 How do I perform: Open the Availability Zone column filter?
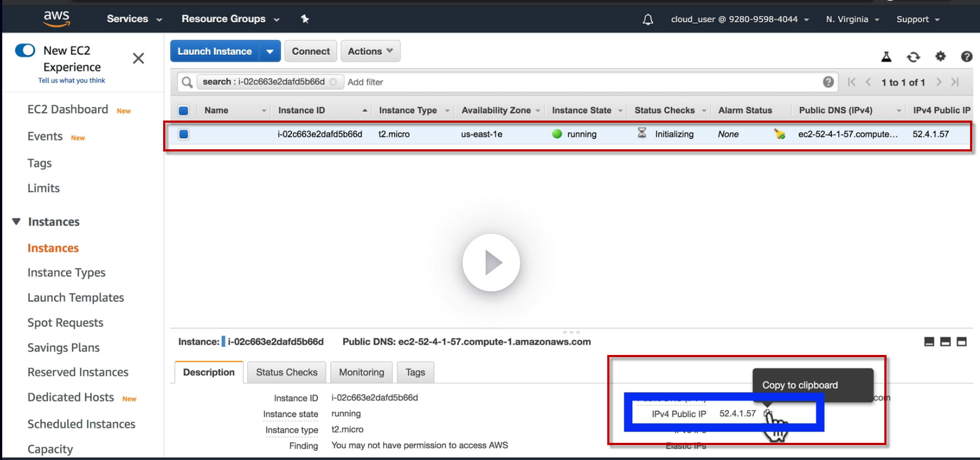click(x=538, y=111)
